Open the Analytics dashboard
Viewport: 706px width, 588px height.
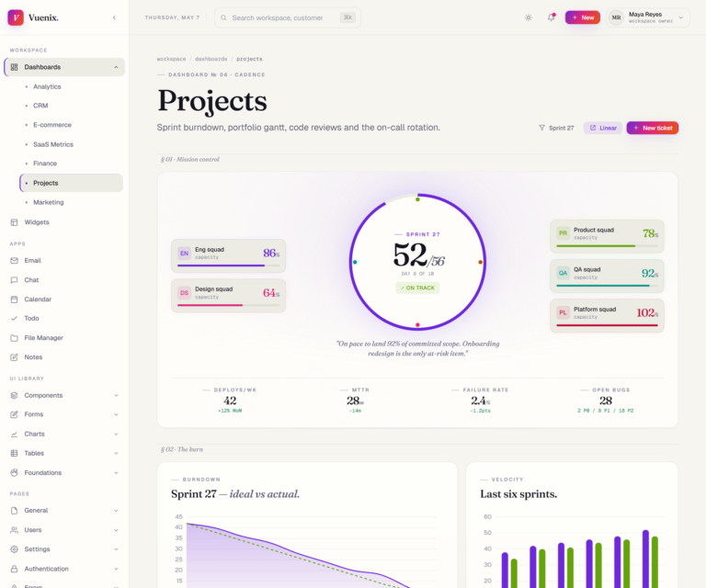[x=71, y=86]
